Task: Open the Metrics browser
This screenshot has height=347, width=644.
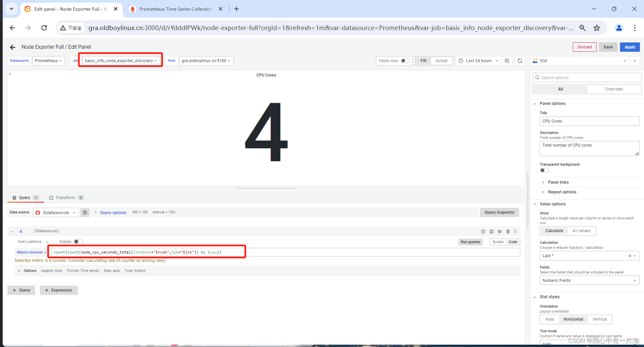Action: click(31, 252)
